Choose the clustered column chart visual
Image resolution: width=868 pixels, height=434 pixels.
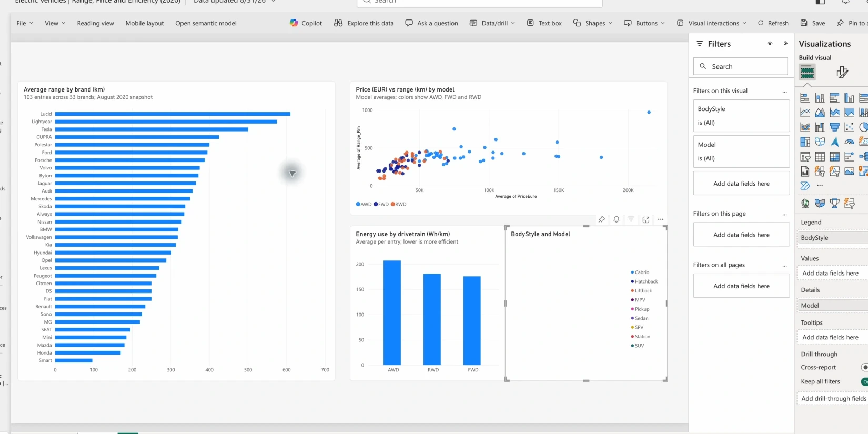[x=849, y=98]
